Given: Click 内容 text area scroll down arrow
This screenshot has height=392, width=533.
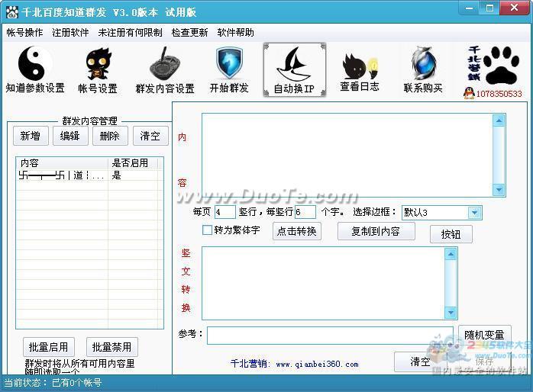Looking at the screenshot, I should 499,190.
